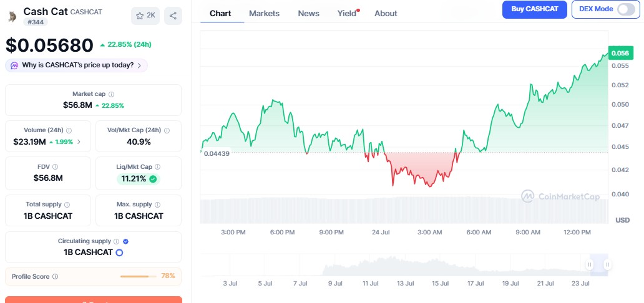
Task: Click the 11.21% liquidity badge
Action: coord(139,179)
